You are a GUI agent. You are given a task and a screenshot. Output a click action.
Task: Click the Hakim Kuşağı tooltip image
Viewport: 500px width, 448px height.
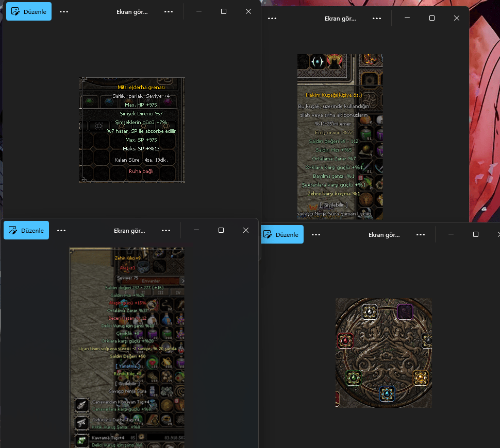coord(340,136)
